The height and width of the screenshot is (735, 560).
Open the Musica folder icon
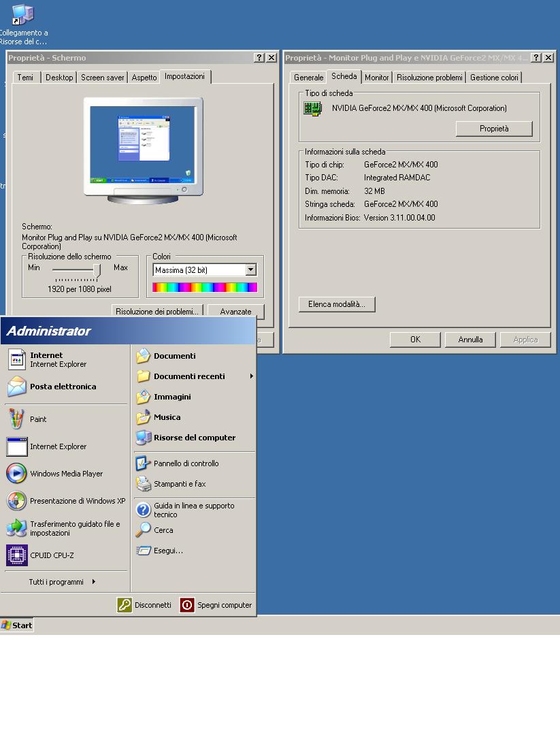(x=143, y=417)
